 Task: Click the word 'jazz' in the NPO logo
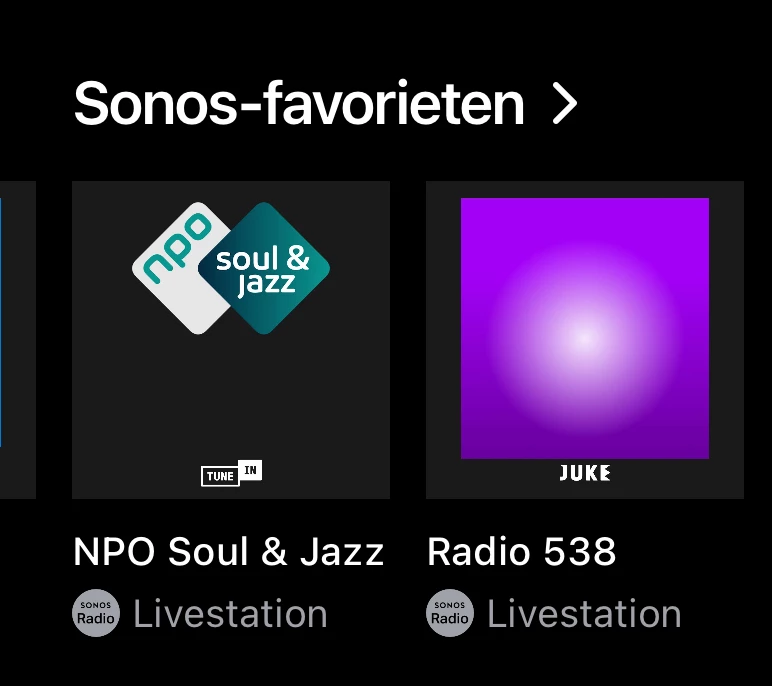click(266, 284)
